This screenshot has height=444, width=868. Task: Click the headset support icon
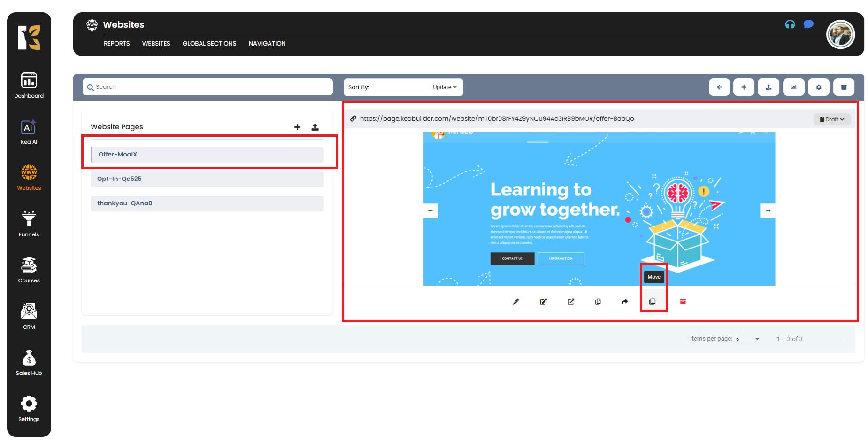click(x=790, y=24)
